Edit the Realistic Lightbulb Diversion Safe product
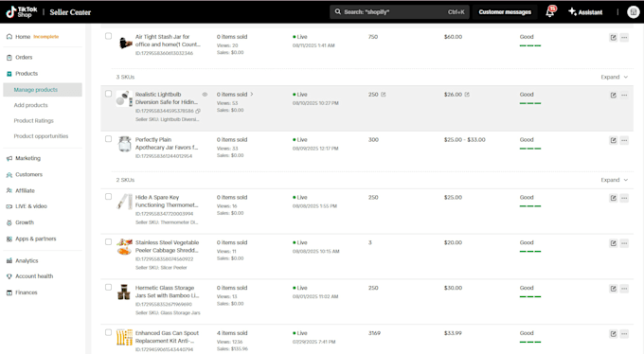 coord(613,95)
